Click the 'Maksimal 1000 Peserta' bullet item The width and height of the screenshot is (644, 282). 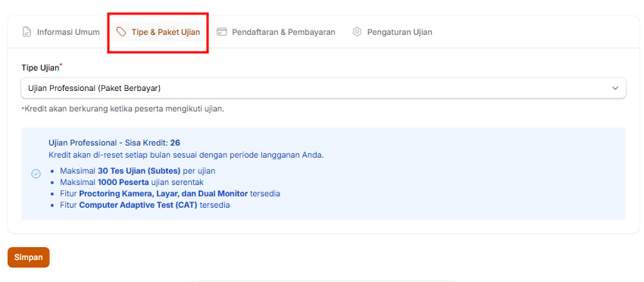pyautogui.click(x=132, y=182)
